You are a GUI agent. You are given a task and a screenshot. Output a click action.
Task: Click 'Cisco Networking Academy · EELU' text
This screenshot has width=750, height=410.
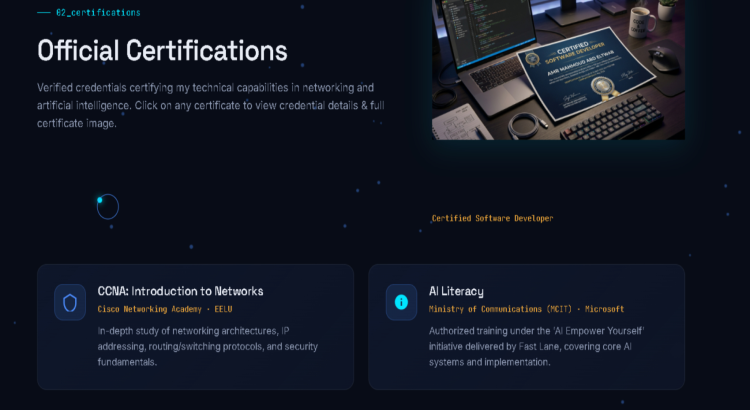pyautogui.click(x=165, y=309)
